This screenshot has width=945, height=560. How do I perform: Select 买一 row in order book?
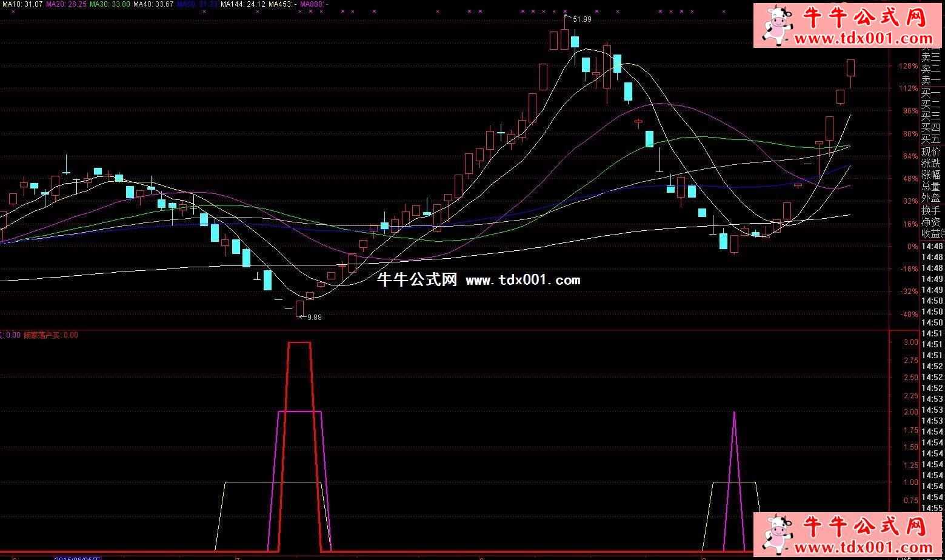click(931, 93)
